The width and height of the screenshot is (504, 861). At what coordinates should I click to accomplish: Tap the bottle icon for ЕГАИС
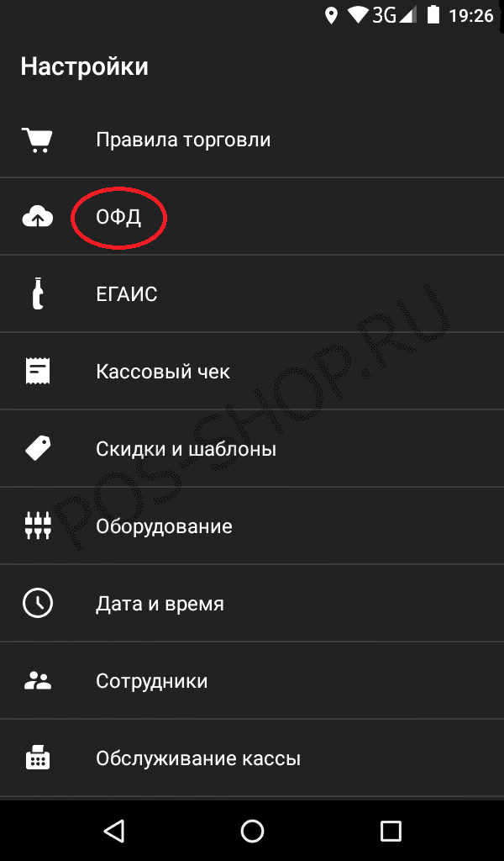[x=37, y=293]
